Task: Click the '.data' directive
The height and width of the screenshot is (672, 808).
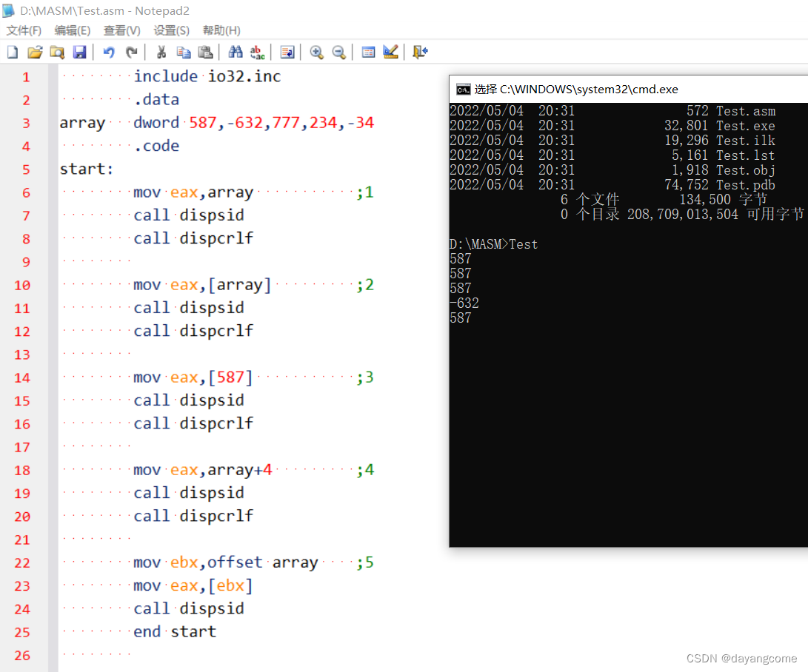Action: pyautogui.click(x=157, y=99)
